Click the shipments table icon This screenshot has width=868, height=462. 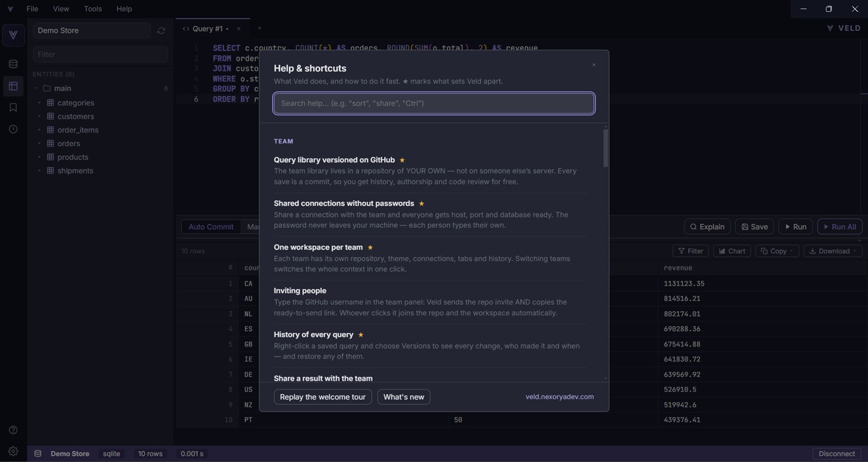tap(50, 171)
